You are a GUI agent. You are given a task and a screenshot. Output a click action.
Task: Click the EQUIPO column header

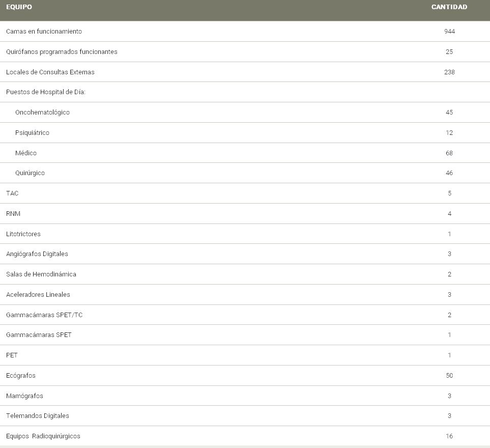coord(19,7)
